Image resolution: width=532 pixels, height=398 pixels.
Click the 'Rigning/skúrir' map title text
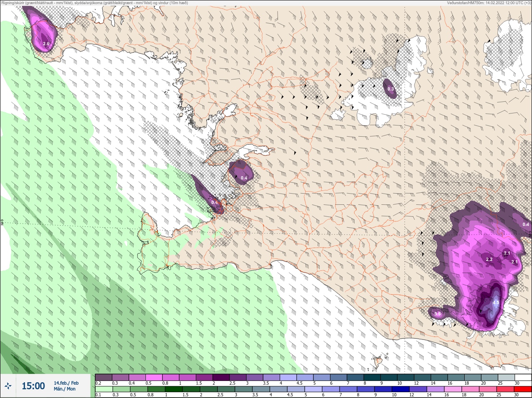12,3
